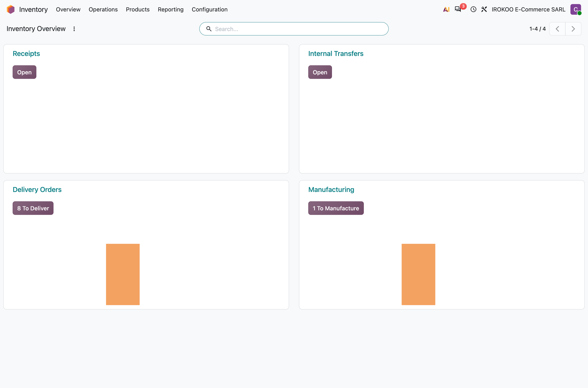Open the Configuration menu
This screenshot has width=588, height=388.
tap(210, 9)
